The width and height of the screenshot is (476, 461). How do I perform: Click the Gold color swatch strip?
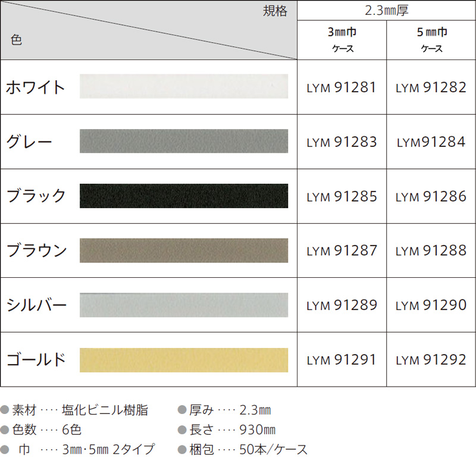coord(184,360)
